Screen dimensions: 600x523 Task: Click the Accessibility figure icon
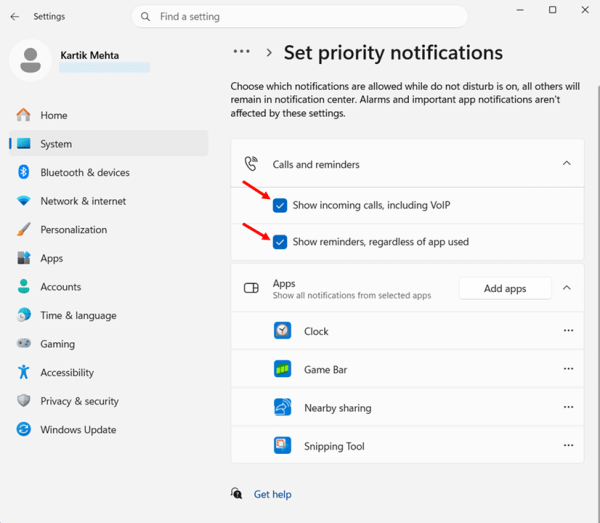(x=23, y=372)
